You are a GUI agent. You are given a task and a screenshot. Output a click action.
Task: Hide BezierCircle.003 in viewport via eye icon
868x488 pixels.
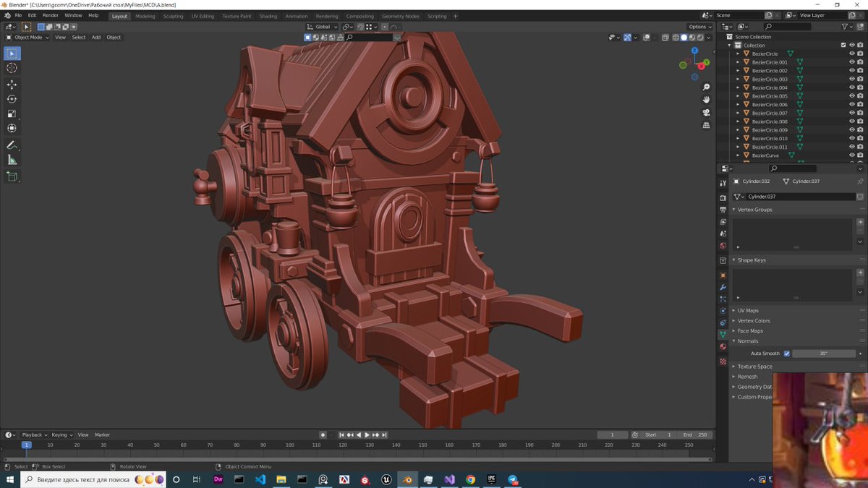[x=851, y=80]
